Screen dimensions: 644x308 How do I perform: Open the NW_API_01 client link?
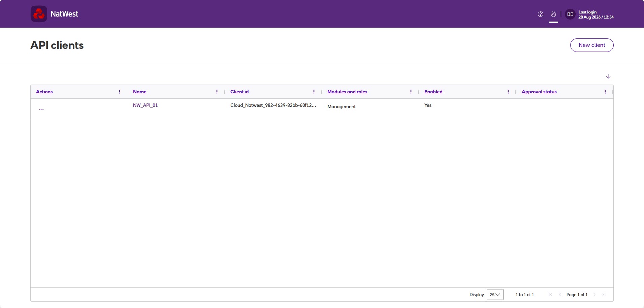145,105
